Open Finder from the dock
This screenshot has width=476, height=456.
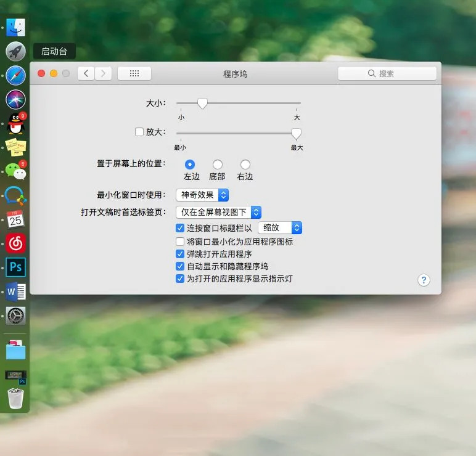tap(15, 27)
